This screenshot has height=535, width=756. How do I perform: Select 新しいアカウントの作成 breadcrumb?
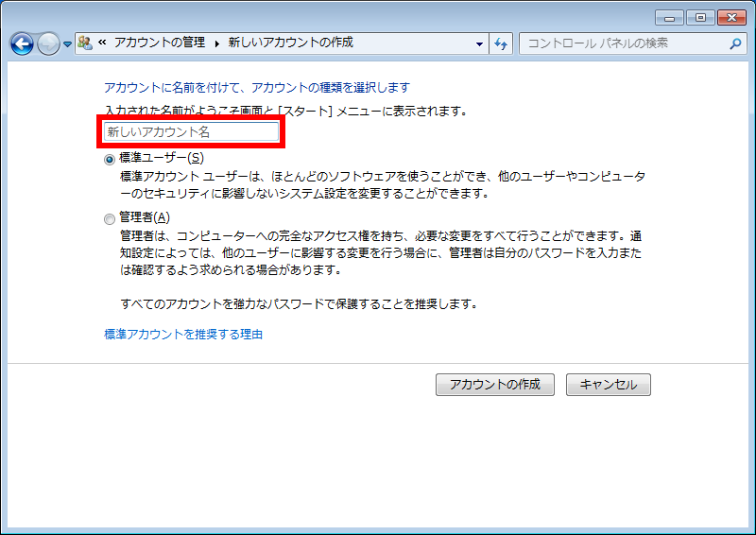pos(291,43)
